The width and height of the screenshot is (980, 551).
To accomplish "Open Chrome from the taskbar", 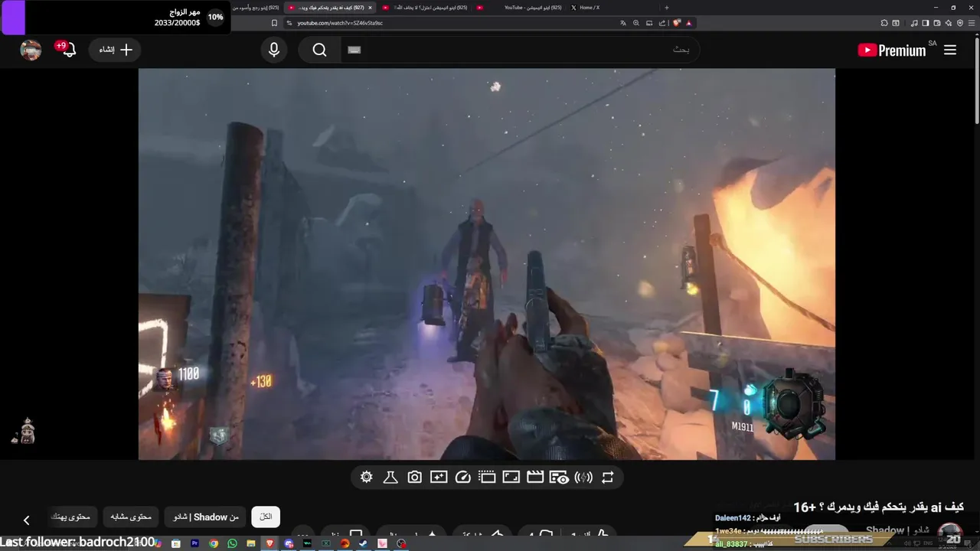I will click(x=214, y=543).
